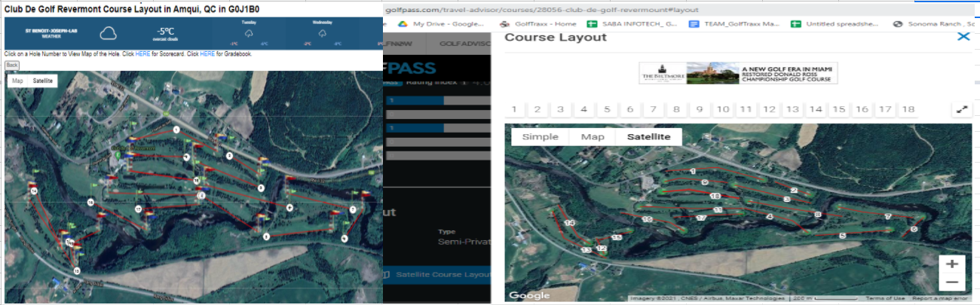980x305 pixels.
Task: Click hole 7 label on GolfPass map
Action: tap(888, 217)
